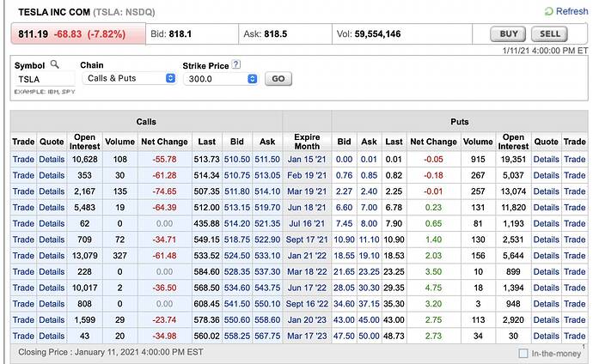Click calls Bid 534.60 for Jun 17 '22
This screenshot has height=364, width=593.
[237, 288]
